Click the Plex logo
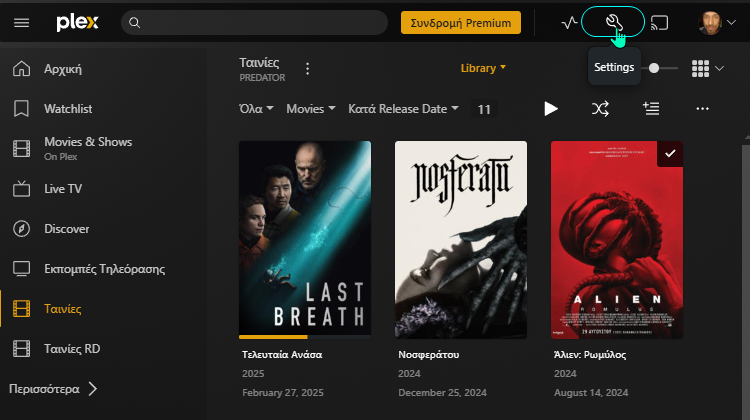Viewport: 750px width, 420px height. click(77, 22)
